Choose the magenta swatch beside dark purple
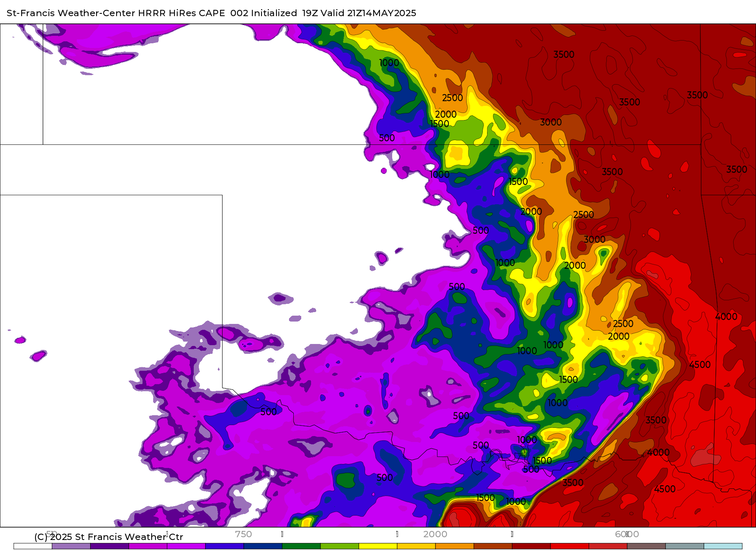Viewport: 756px width, 551px height. pyautogui.click(x=148, y=546)
